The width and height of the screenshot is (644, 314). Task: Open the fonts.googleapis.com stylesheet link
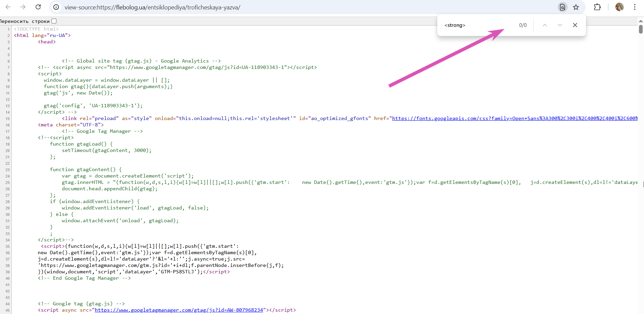(x=515, y=118)
